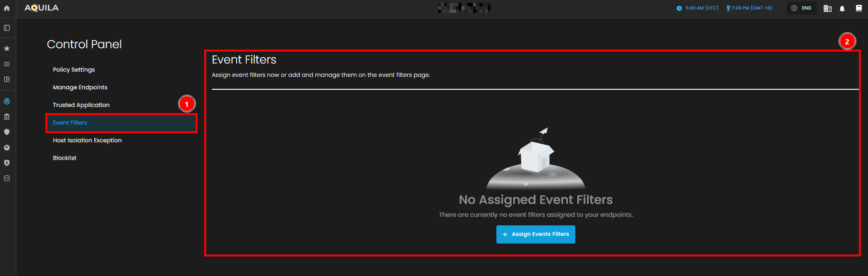Open the ENG language selector
The image size is (868, 276).
pyautogui.click(x=802, y=8)
